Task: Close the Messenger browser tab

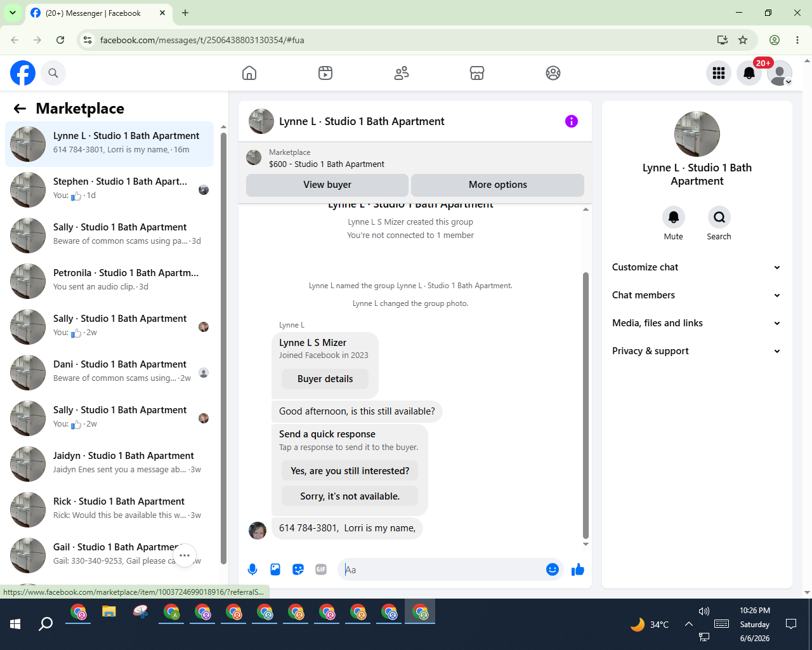Action: 162,13
